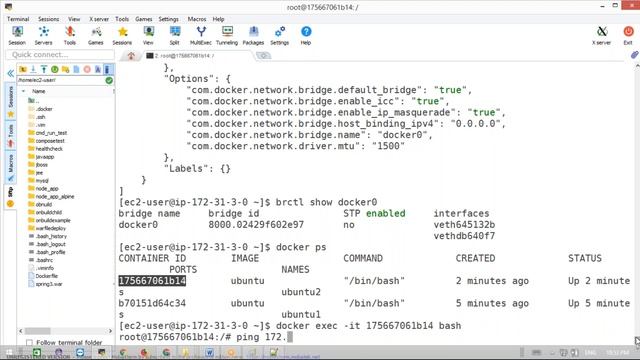
Task: Select the Tools vertical sidebar tab
Action: (11, 135)
